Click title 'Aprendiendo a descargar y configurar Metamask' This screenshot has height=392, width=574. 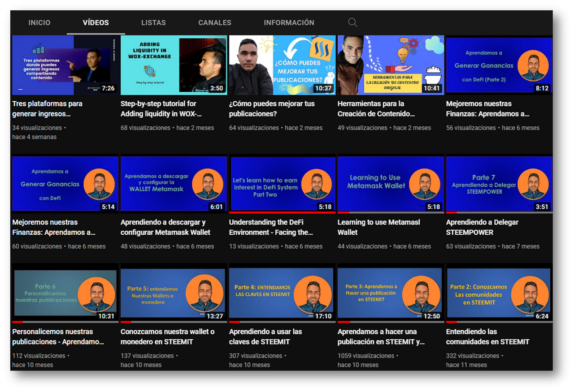coord(165,227)
